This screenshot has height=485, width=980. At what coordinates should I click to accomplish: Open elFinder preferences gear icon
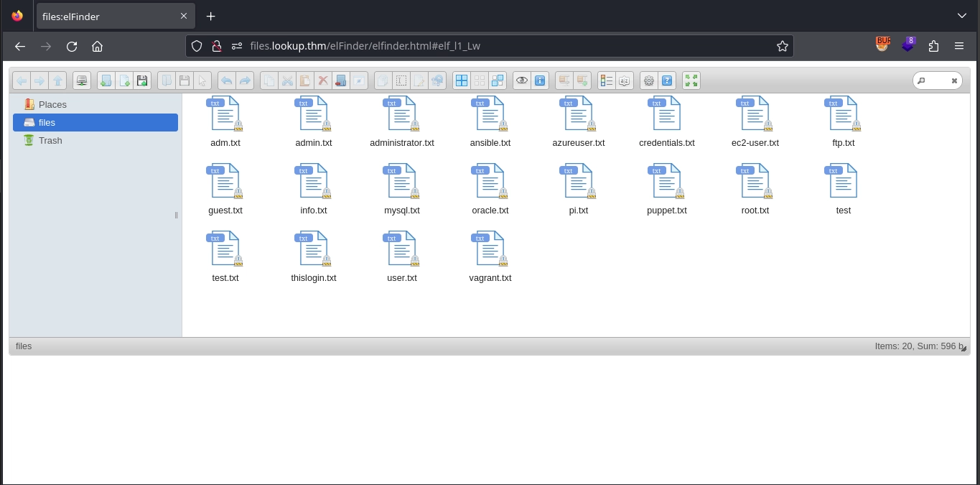point(649,81)
